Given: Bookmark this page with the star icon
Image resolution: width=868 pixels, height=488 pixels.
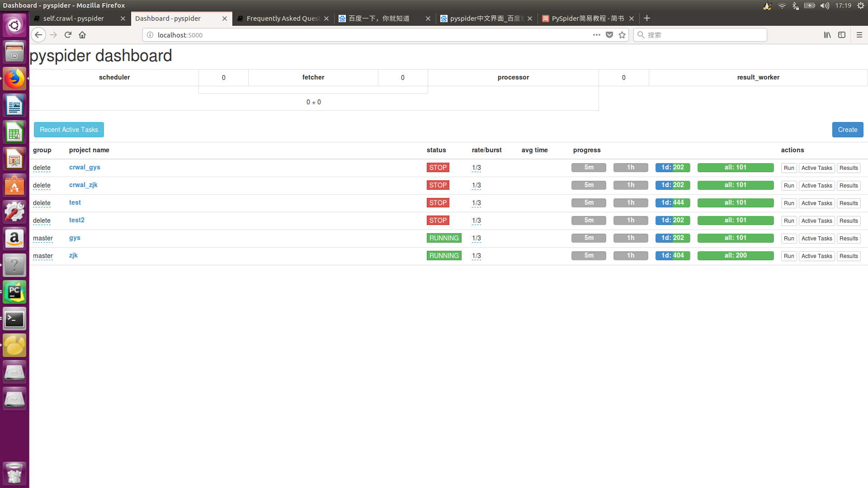Looking at the screenshot, I should pyautogui.click(x=622, y=35).
